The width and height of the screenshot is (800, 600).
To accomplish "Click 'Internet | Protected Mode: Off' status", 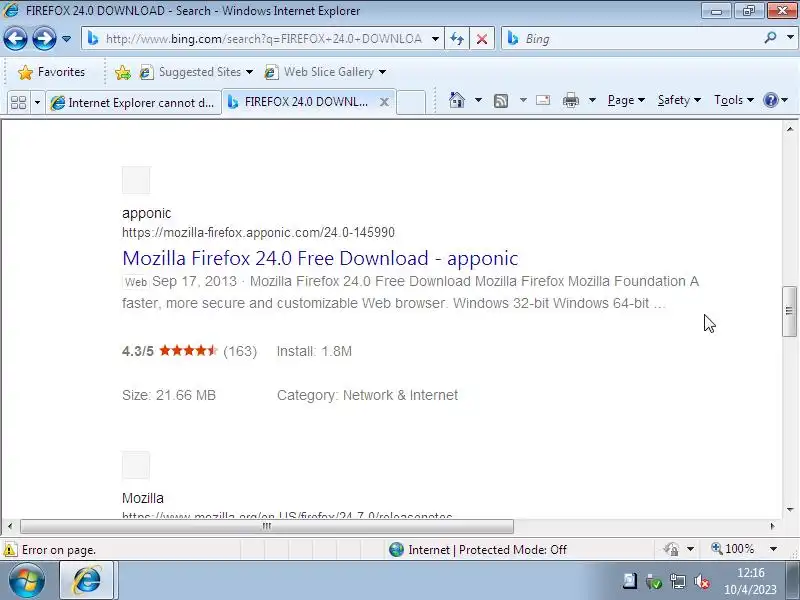I will pyautogui.click(x=478, y=549).
